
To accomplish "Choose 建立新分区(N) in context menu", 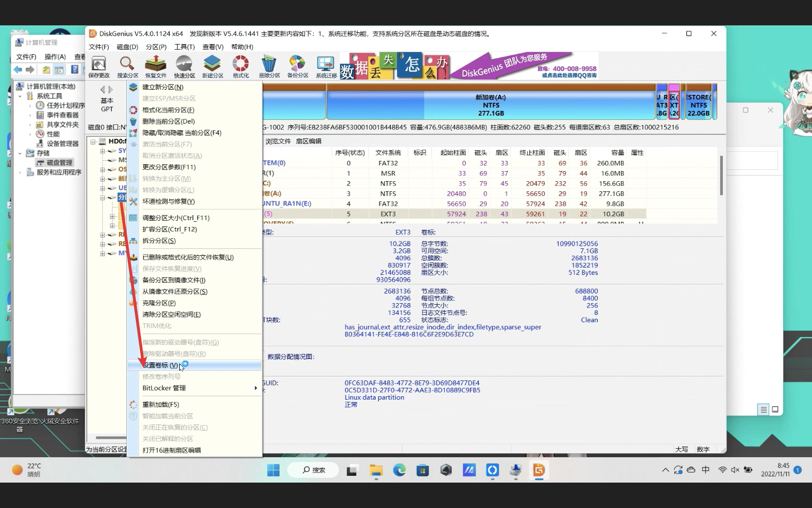I will pos(195,87).
